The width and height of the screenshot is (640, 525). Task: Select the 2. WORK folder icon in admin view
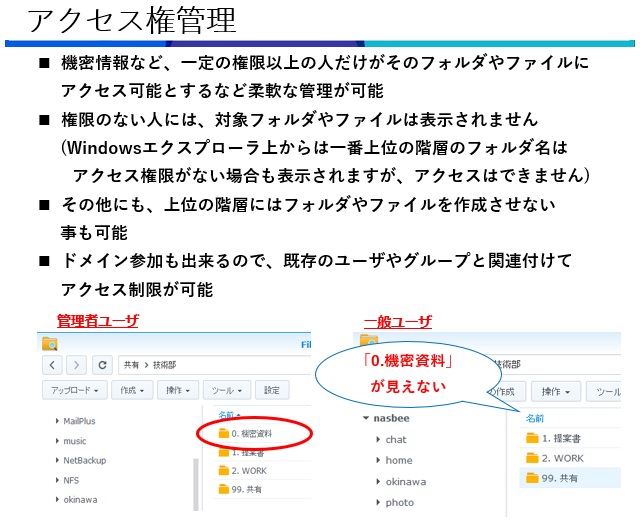pyautogui.click(x=224, y=470)
